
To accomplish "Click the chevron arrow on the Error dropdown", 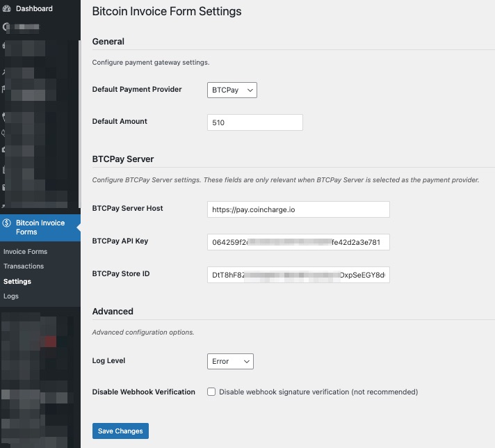I will [x=245, y=362].
